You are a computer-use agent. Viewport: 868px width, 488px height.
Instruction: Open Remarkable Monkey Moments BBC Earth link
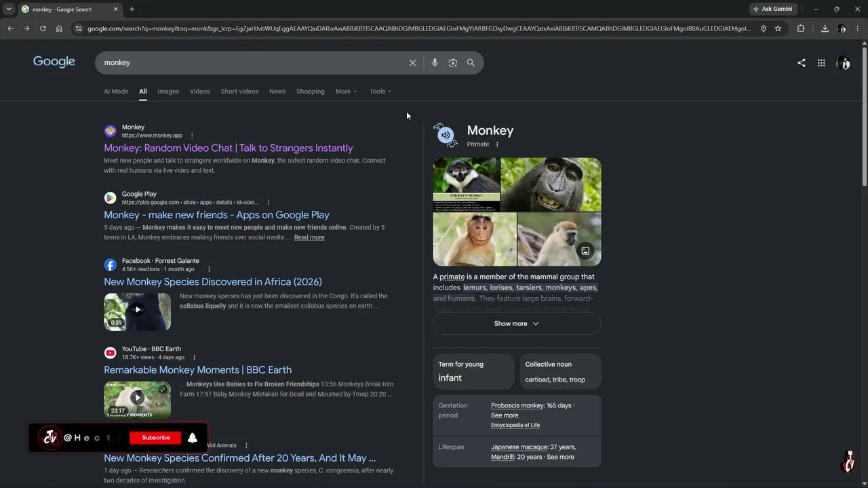(197, 370)
